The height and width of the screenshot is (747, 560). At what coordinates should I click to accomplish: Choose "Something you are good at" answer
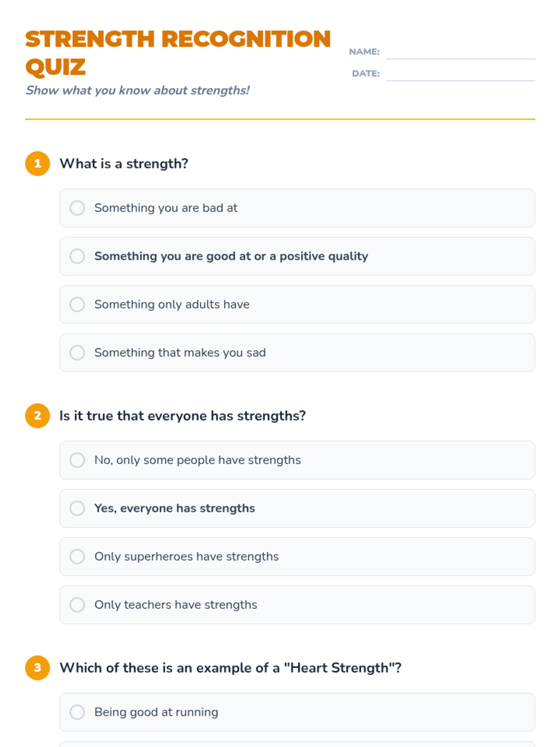point(77,256)
